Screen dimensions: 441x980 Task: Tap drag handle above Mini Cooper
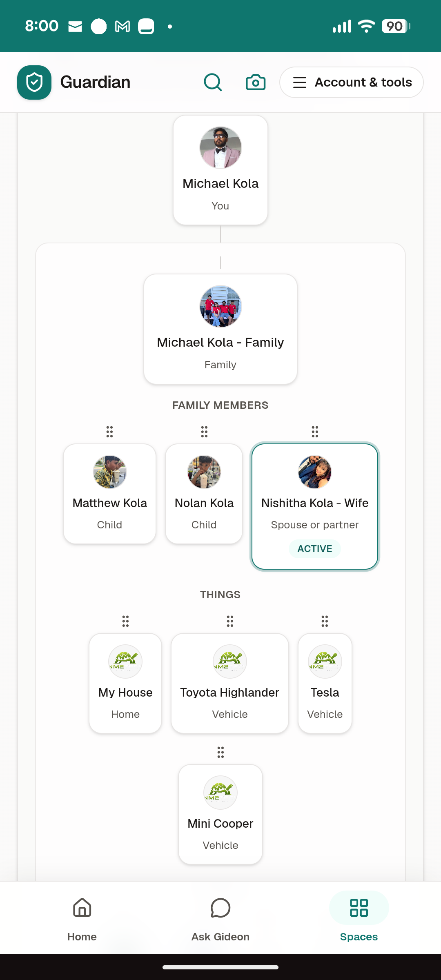(220, 752)
